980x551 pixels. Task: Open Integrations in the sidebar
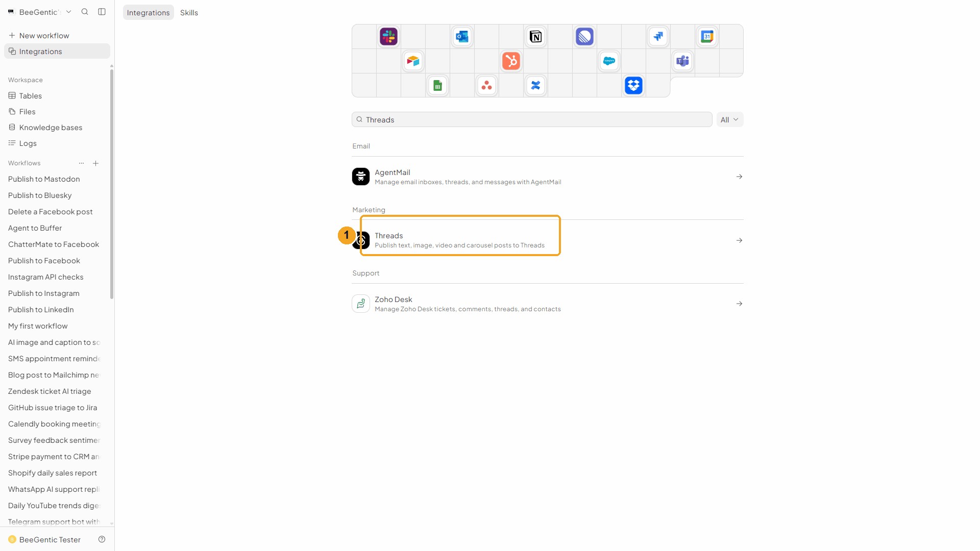click(57, 51)
